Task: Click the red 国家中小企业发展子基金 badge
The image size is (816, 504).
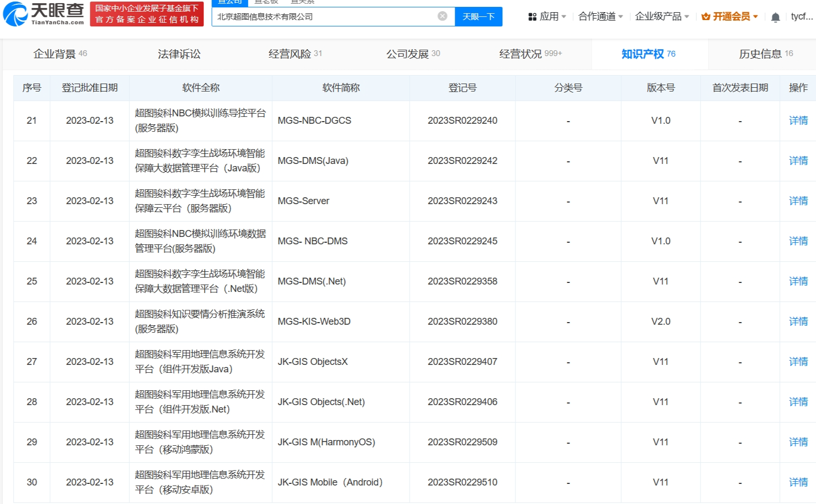Action: click(147, 14)
